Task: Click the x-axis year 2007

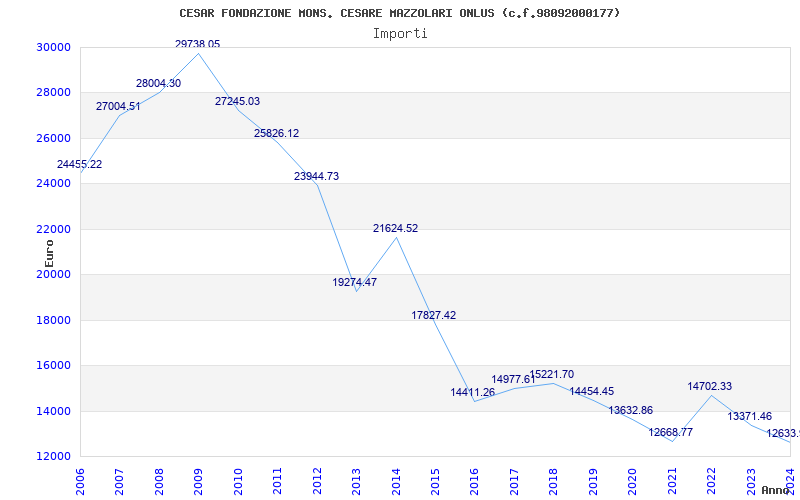Action: 119,481
